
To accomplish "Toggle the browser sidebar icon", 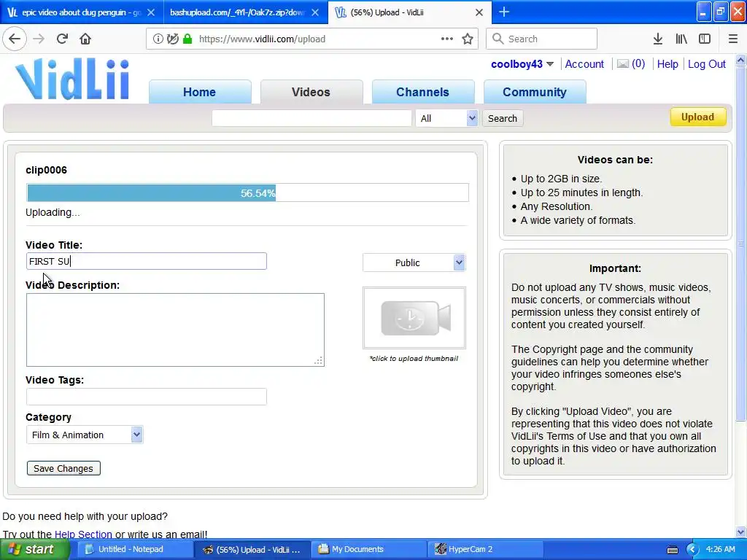I will [x=705, y=39].
